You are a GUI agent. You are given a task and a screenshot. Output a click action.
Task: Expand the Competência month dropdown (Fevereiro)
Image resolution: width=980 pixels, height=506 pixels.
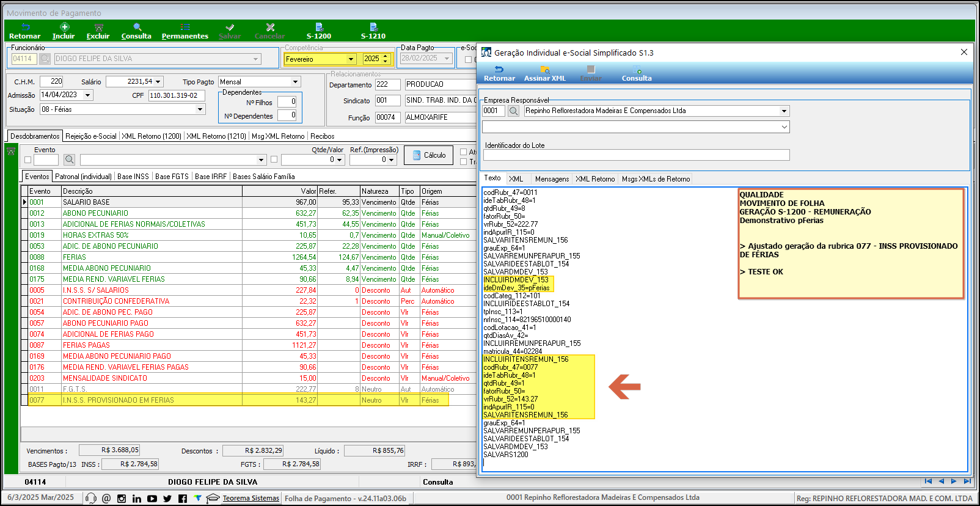point(351,59)
